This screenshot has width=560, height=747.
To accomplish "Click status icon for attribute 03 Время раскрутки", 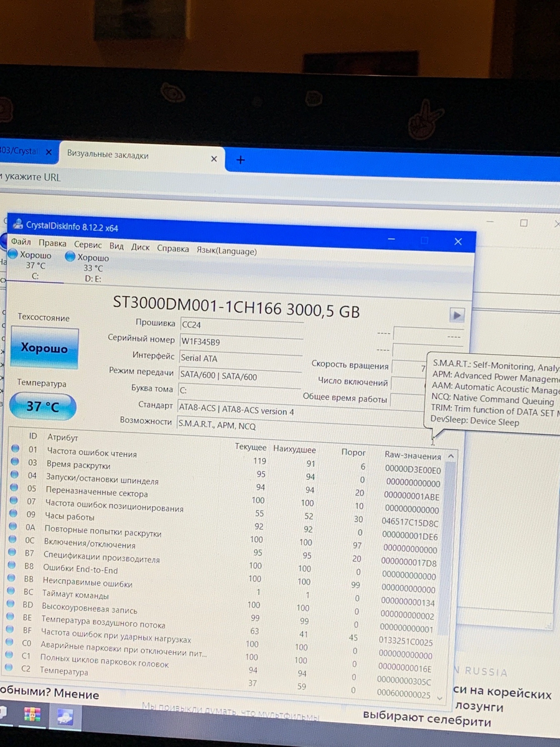I will pos(15,461).
